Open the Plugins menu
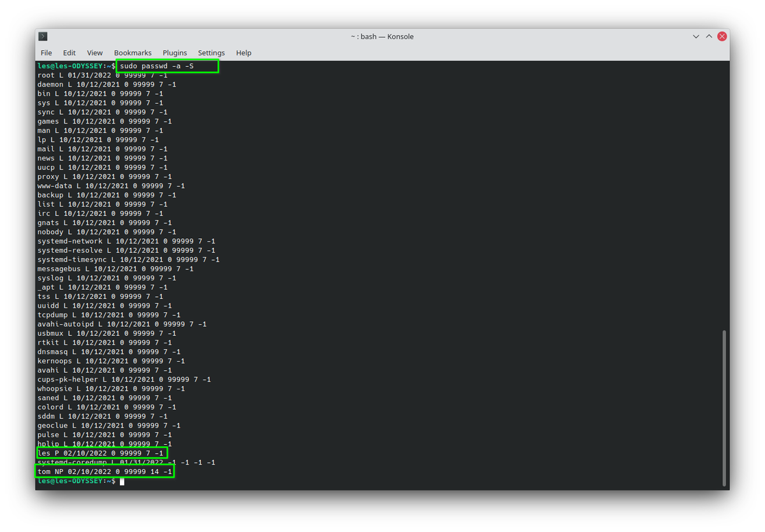 tap(175, 53)
